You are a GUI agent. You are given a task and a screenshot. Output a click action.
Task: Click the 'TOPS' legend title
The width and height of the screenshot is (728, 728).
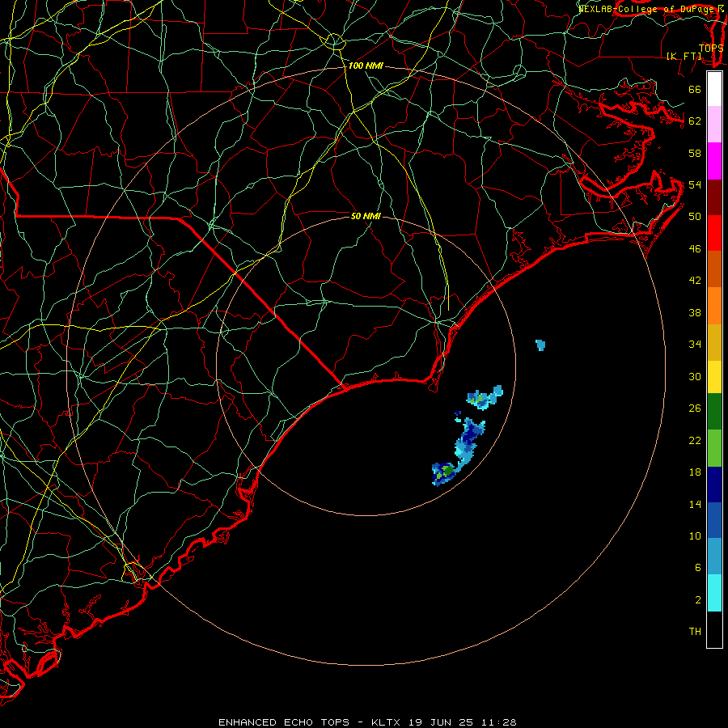coord(711,48)
